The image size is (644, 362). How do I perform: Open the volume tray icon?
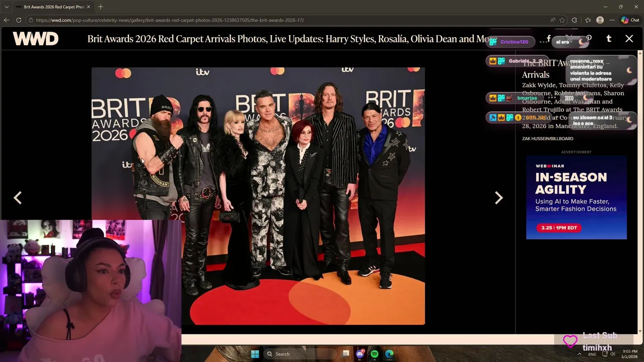coord(612,354)
